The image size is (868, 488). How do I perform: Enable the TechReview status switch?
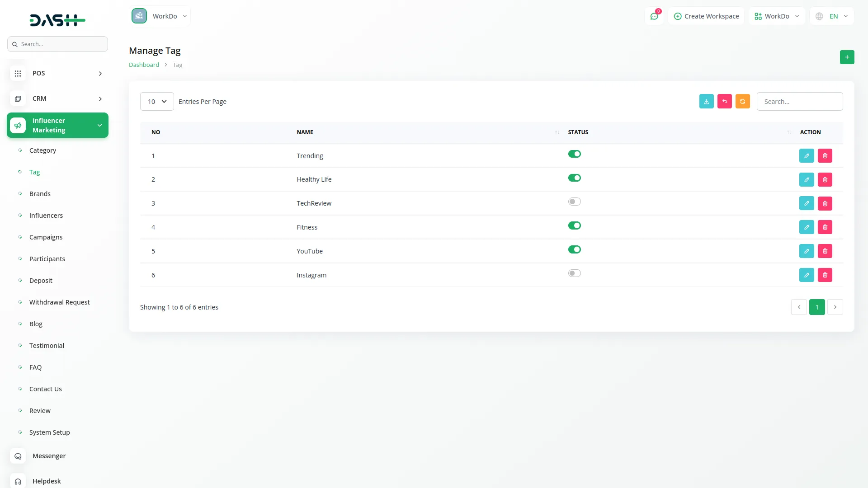pyautogui.click(x=574, y=202)
